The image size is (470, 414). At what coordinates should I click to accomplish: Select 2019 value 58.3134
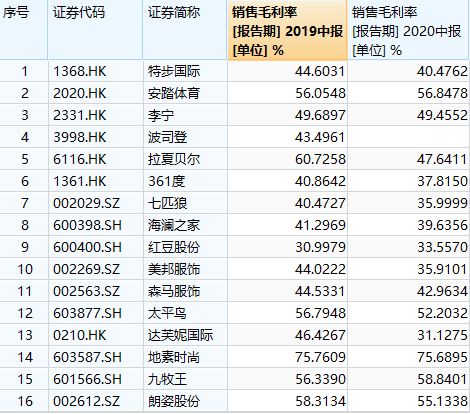pos(320,401)
